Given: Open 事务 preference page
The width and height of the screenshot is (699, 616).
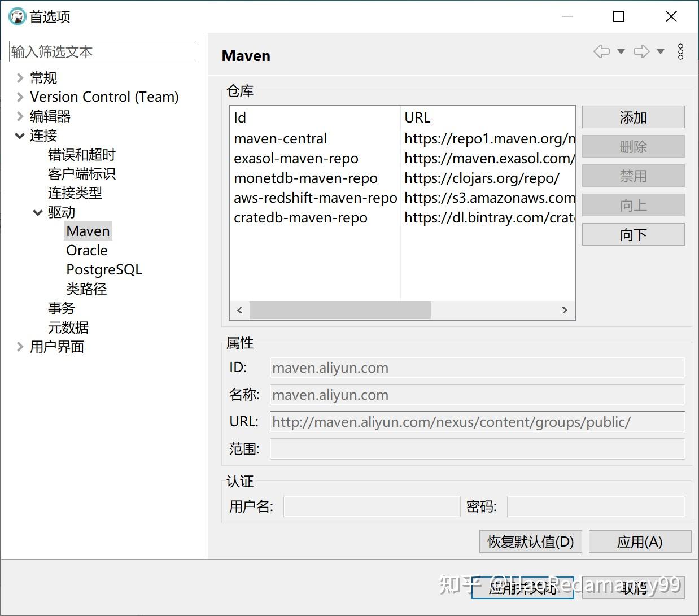Looking at the screenshot, I should pyautogui.click(x=62, y=308).
